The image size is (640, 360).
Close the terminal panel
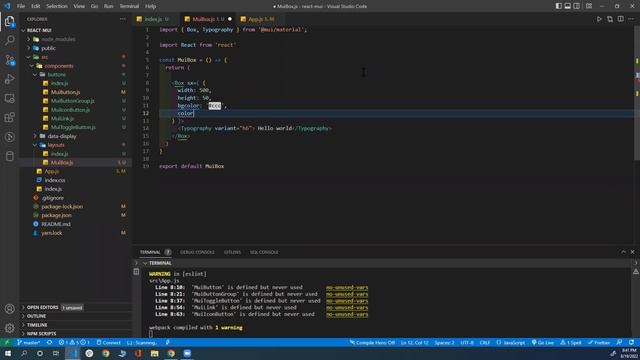(x=632, y=252)
